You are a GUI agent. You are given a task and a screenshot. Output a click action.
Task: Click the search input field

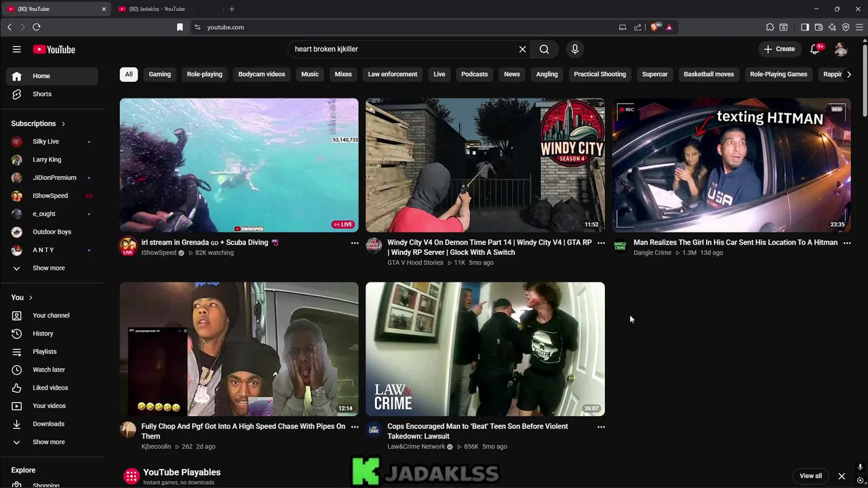[x=403, y=49]
